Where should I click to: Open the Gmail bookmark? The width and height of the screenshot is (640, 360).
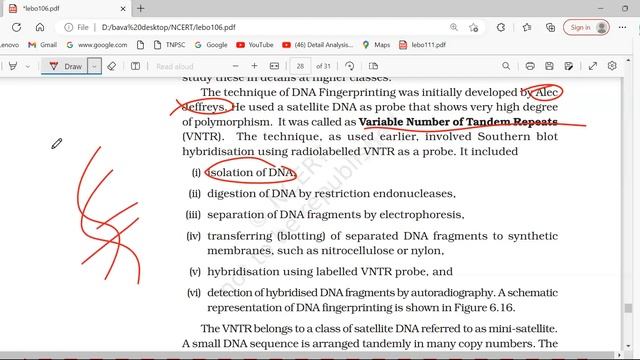(42, 45)
